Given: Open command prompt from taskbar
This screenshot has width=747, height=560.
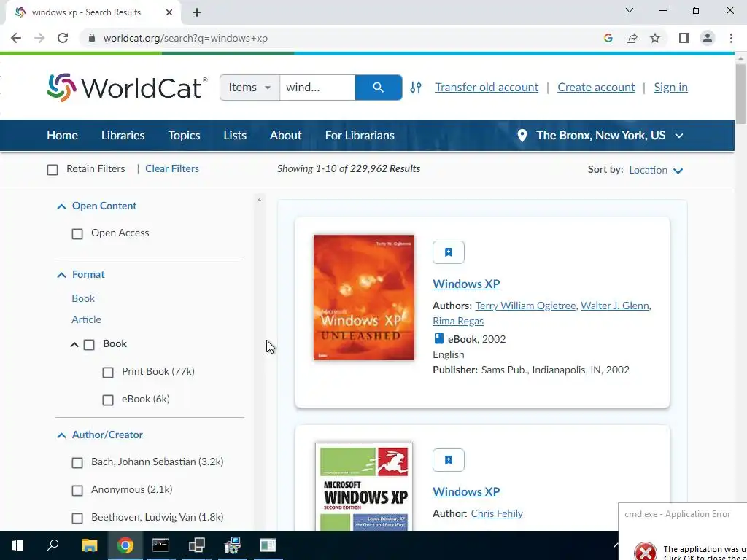Looking at the screenshot, I should point(160,545).
